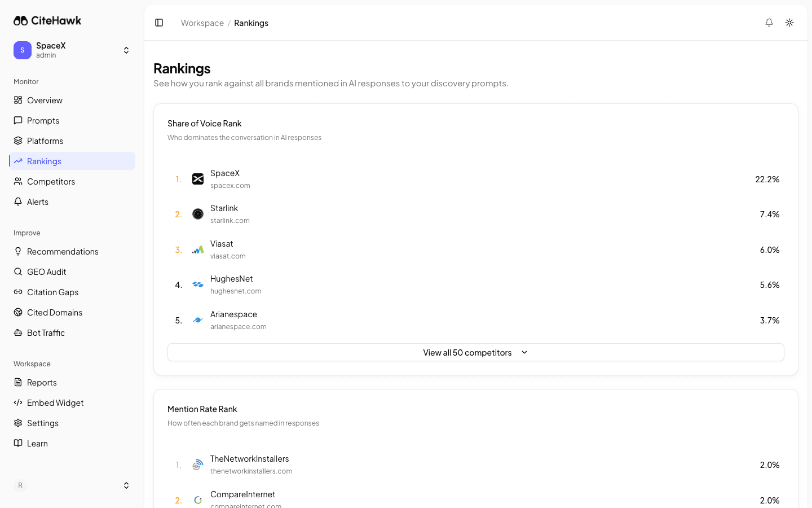Click the 7.4% share value
The image size is (812, 508).
click(770, 214)
